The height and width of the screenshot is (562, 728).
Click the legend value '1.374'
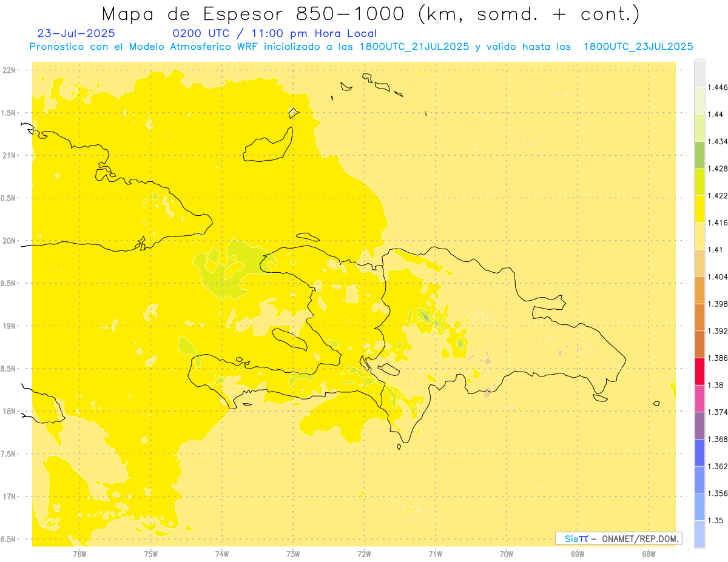[x=717, y=412]
